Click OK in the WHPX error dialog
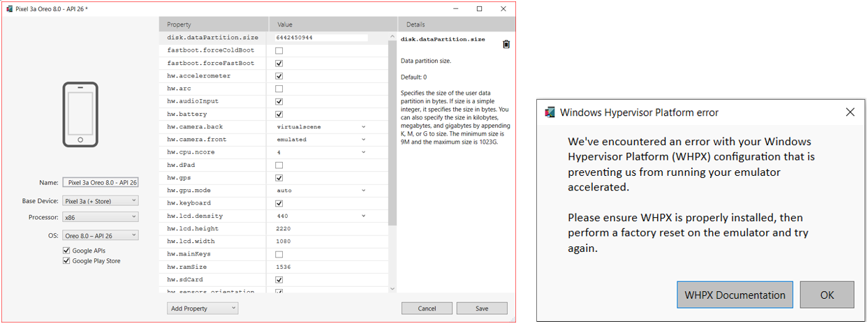The height and width of the screenshot is (326, 868). 827,295
